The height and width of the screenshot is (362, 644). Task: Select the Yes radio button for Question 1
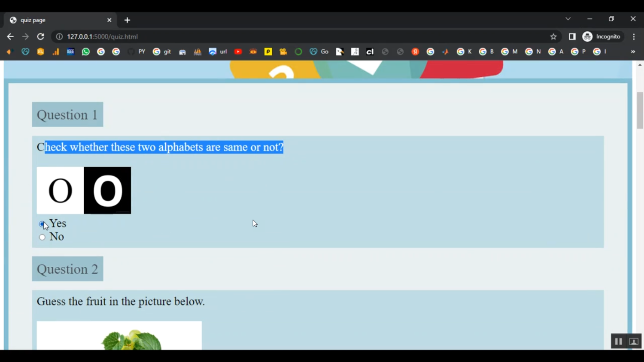tap(42, 224)
